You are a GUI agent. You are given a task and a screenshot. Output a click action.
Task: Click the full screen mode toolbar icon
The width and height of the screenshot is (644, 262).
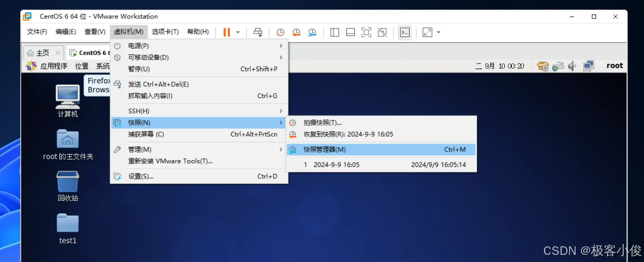366,32
